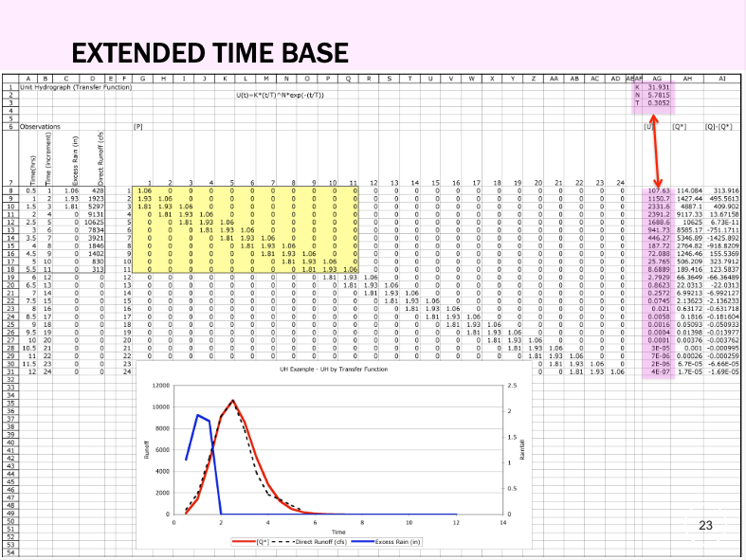Select [Q*] value 9117.33
This screenshot has height=560, width=746.
(x=690, y=214)
